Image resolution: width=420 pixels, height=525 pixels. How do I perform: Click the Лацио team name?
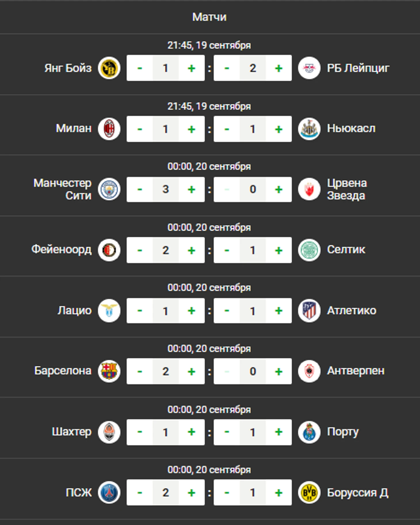pos(75,311)
